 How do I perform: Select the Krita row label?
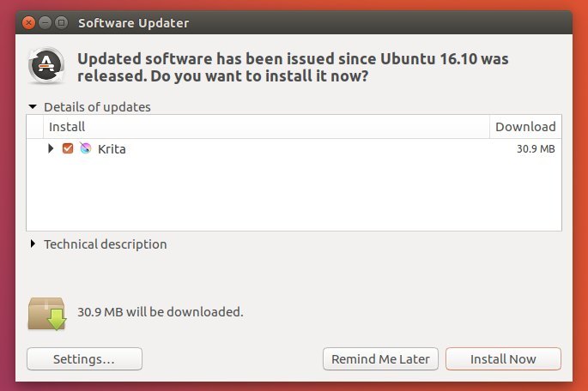pyautogui.click(x=112, y=149)
